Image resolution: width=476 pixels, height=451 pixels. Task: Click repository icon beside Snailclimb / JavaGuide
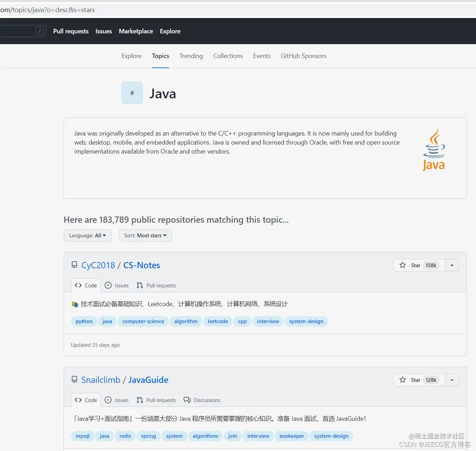tap(74, 380)
